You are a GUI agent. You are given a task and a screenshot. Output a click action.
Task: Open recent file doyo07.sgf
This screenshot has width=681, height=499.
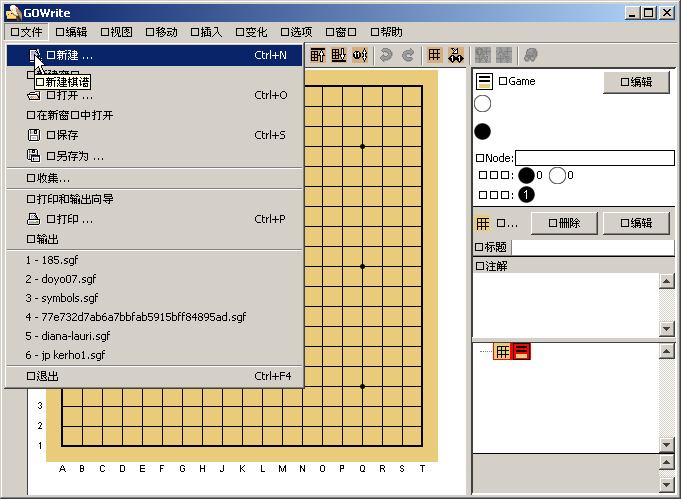(155, 279)
